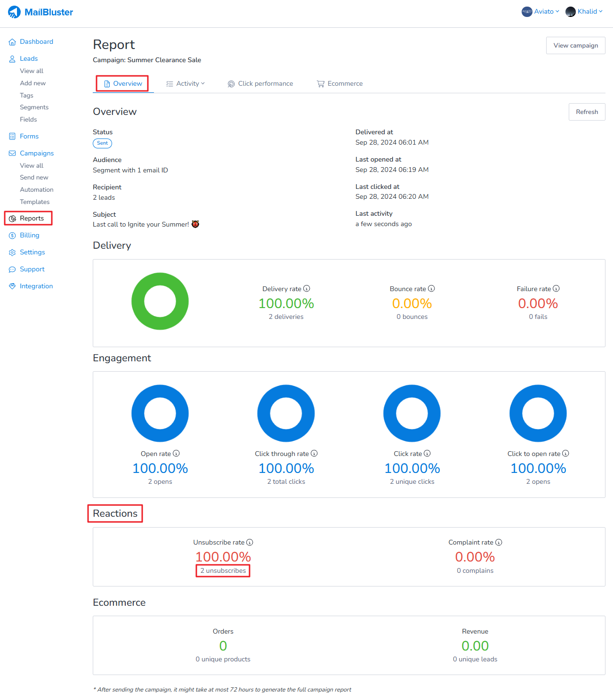Open the Templates link under Campaigns
This screenshot has width=613, height=700.
[35, 202]
